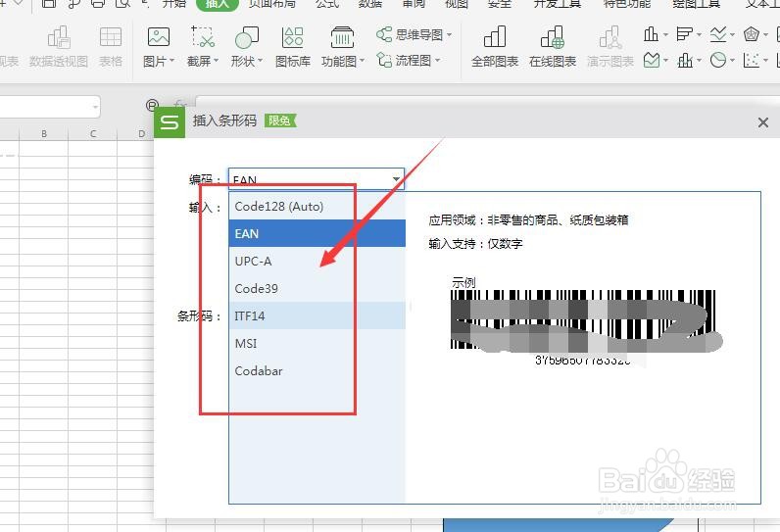
Task: Open the Function Chart (功能图) menu
Action: 342,38
